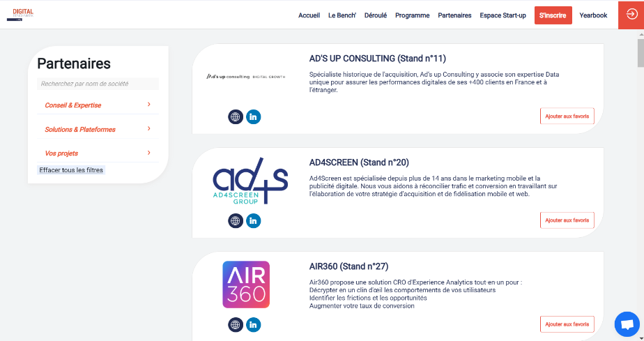The height and width of the screenshot is (341, 644).
Task: Open AIR360 website globe icon
Action: [x=236, y=324]
